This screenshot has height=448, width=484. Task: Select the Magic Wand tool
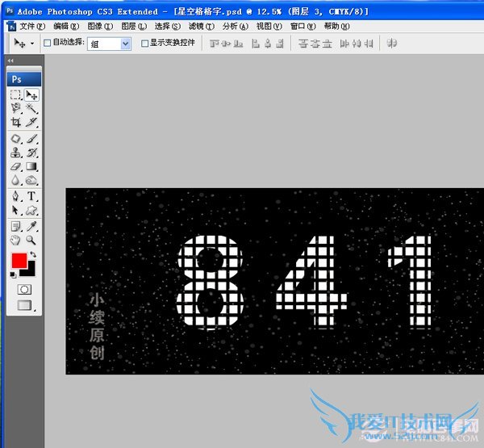(x=31, y=108)
